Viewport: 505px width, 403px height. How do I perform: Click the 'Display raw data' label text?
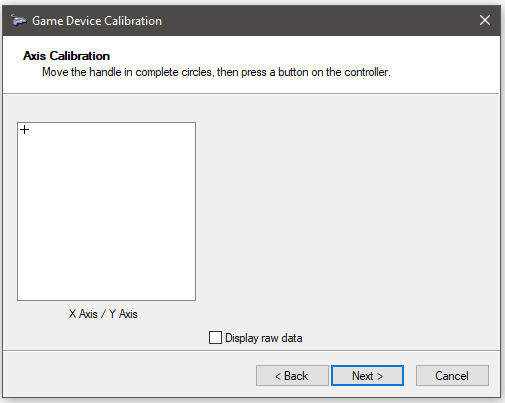[x=264, y=338]
